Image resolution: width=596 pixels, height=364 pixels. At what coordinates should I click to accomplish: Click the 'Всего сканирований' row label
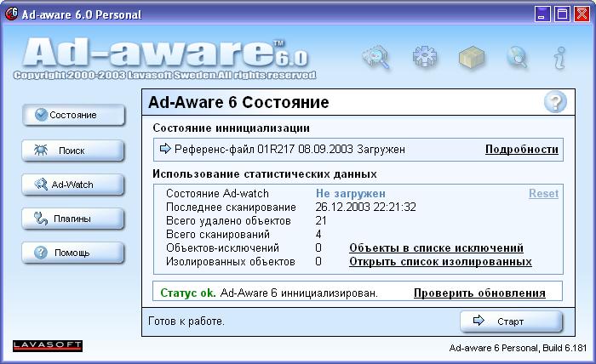218,234
